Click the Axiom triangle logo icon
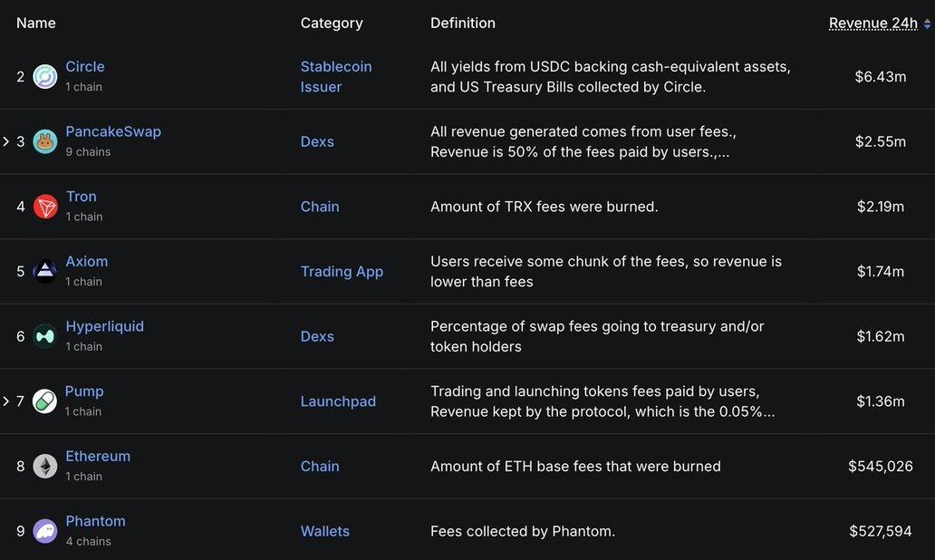This screenshot has height=560, width=935. [x=44, y=271]
